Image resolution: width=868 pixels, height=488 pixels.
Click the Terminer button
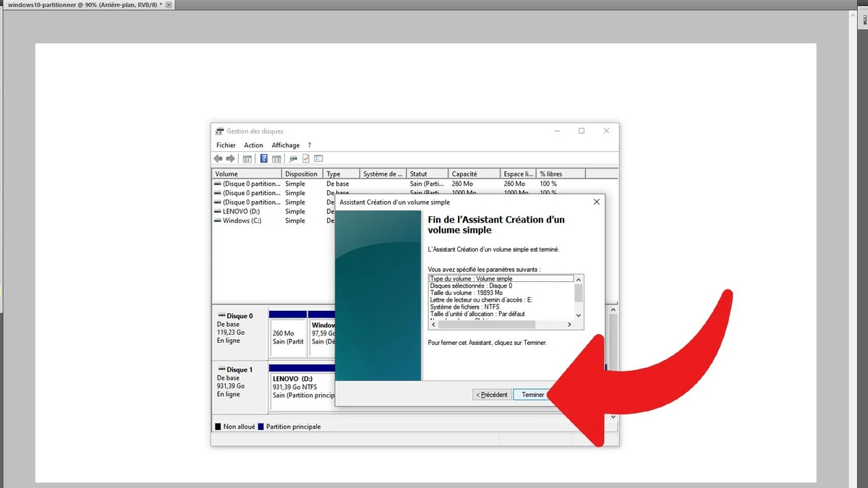pos(532,394)
